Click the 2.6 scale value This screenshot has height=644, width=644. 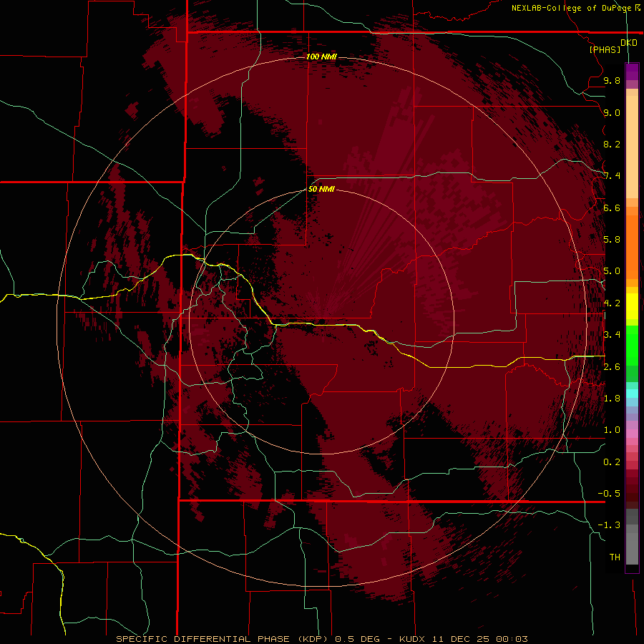(x=612, y=367)
